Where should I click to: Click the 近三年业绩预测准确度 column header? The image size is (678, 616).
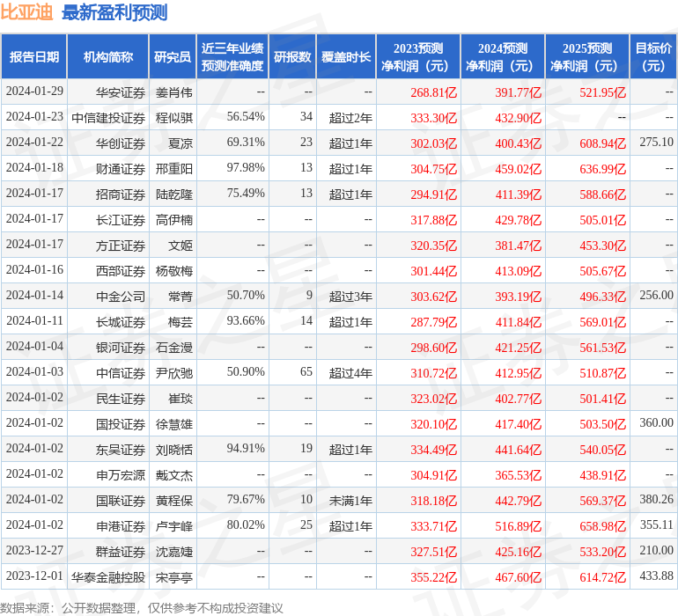coord(232,57)
